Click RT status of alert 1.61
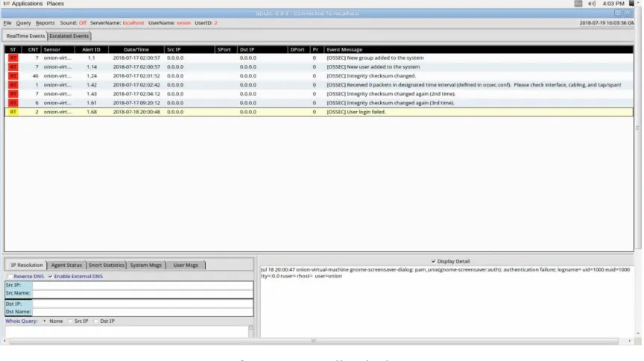The height and width of the screenshot is (361, 644). pyautogui.click(x=13, y=103)
